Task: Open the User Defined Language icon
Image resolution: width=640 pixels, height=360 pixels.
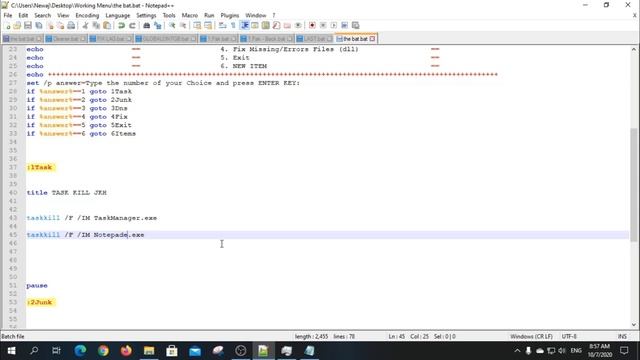Action: pos(255,25)
